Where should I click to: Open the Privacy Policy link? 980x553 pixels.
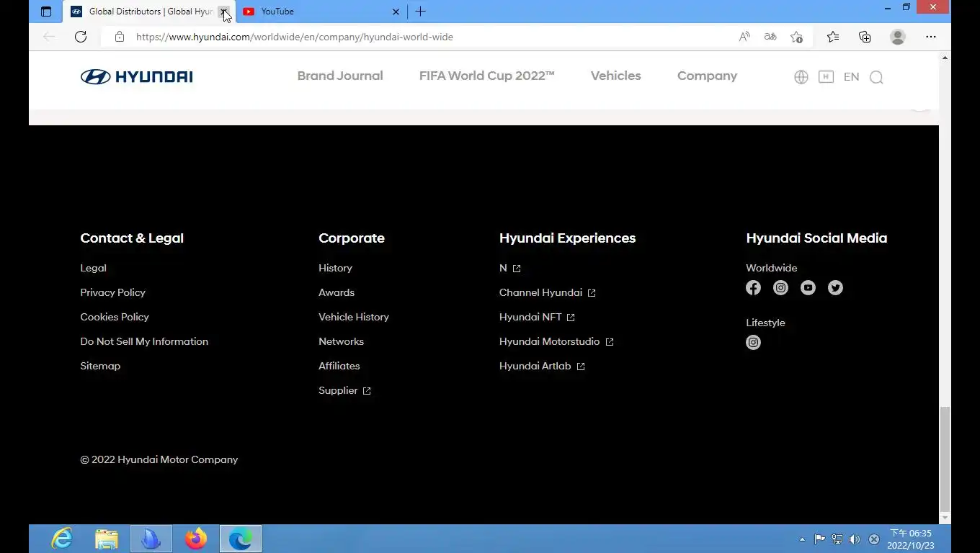pyautogui.click(x=112, y=292)
